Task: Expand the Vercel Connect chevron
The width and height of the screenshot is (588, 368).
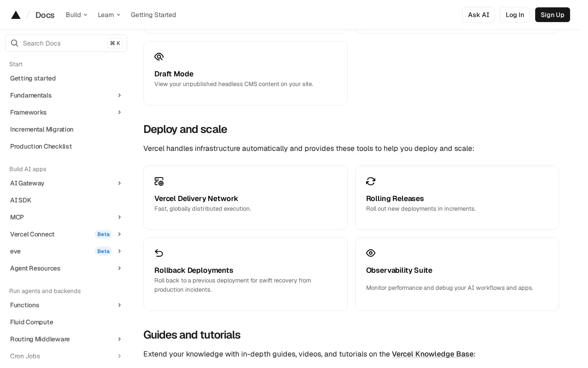Action: tap(119, 234)
